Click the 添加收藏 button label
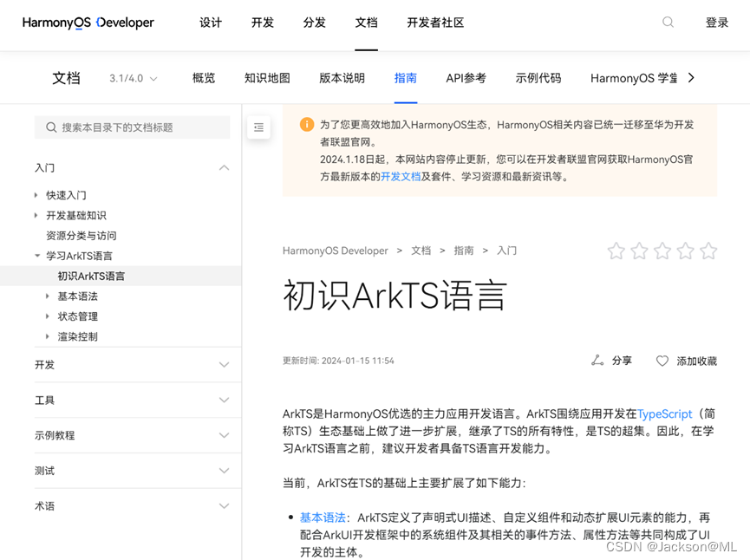The width and height of the screenshot is (750, 560). 697,361
